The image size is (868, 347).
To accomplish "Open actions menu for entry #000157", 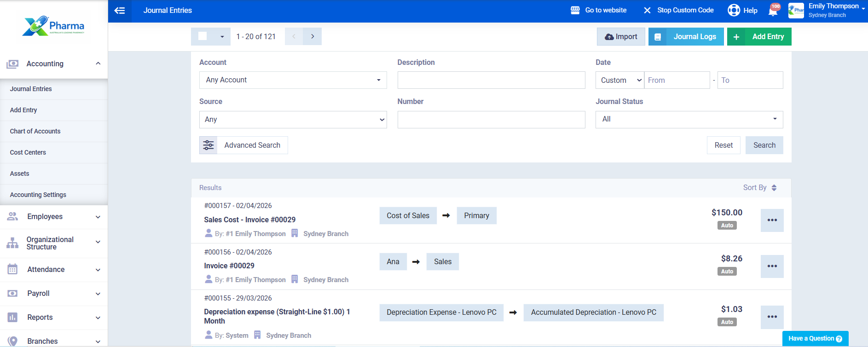I will point(772,220).
